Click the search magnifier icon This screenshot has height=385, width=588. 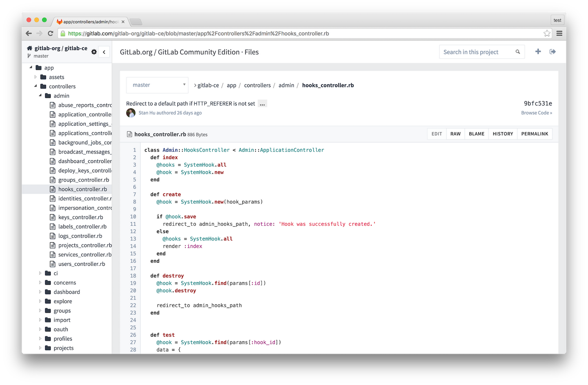tap(518, 52)
